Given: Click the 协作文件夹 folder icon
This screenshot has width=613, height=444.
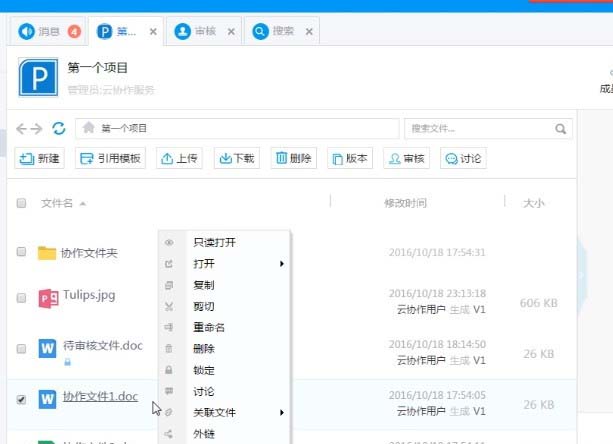Looking at the screenshot, I should point(46,252).
